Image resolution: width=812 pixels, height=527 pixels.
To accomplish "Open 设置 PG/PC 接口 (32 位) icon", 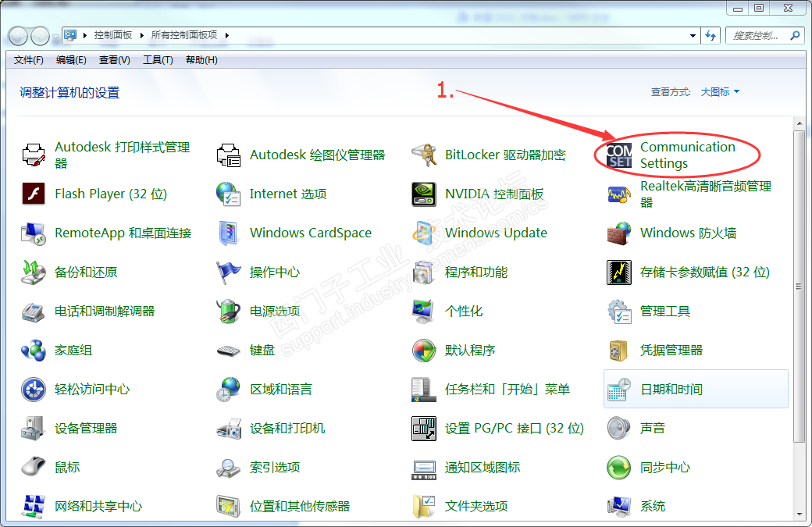I will coord(424,429).
